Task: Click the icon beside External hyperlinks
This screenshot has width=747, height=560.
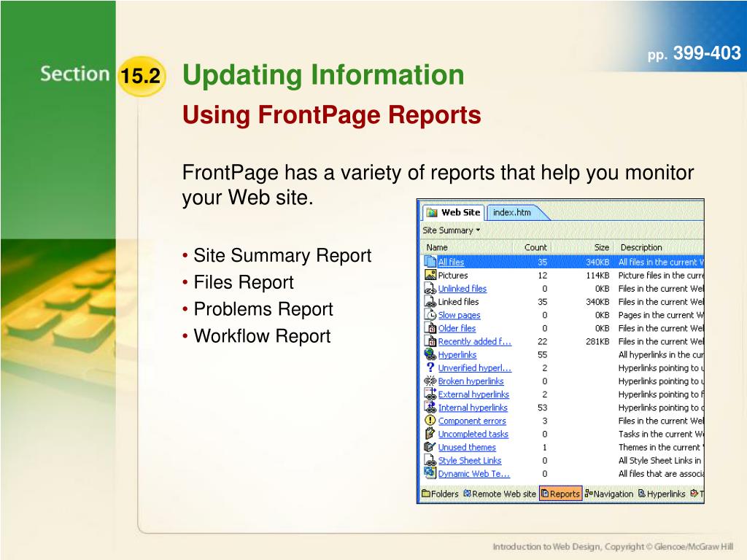Action: pyautogui.click(x=430, y=394)
